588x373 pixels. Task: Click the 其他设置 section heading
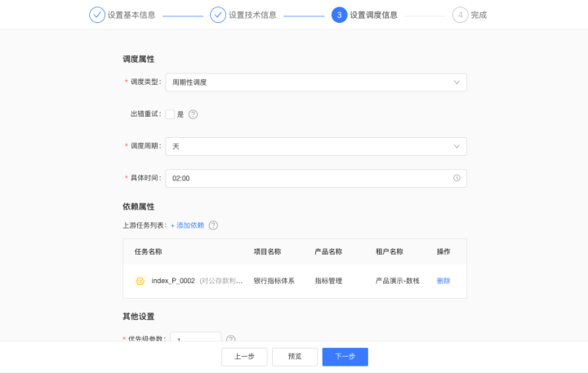coord(138,317)
